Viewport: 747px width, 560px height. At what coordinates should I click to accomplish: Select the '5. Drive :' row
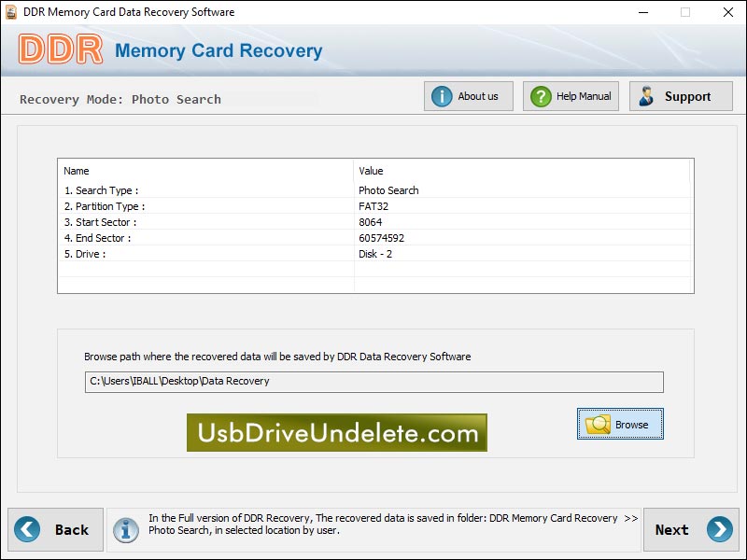(x=375, y=254)
